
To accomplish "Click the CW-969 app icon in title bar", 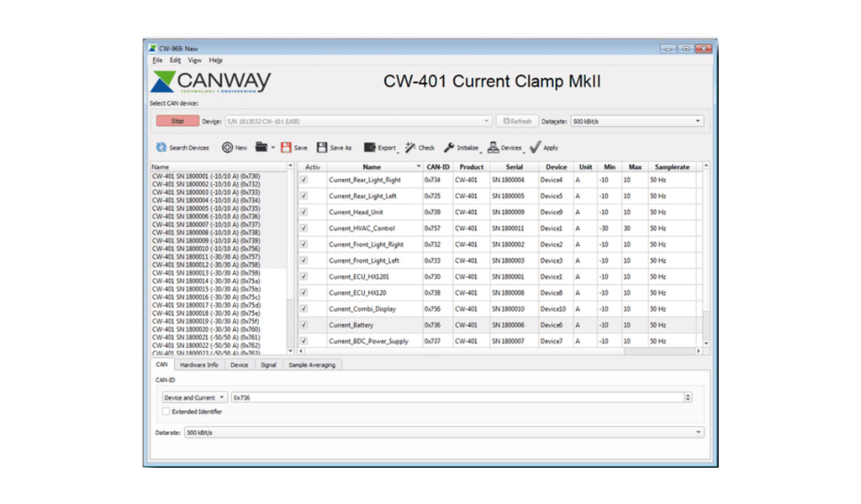I will click(x=153, y=48).
